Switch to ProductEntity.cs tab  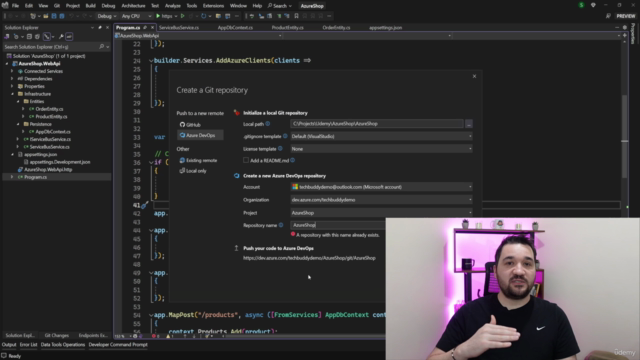pos(287,28)
